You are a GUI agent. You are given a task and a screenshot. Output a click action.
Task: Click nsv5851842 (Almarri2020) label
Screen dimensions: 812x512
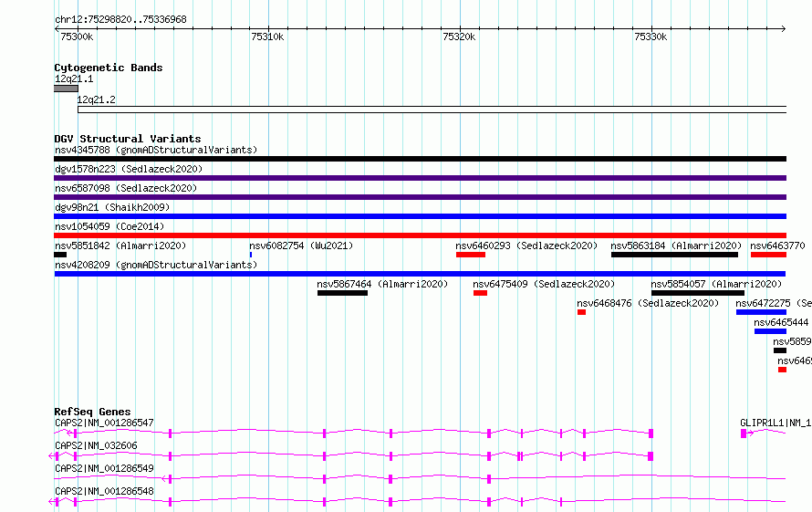pos(120,246)
